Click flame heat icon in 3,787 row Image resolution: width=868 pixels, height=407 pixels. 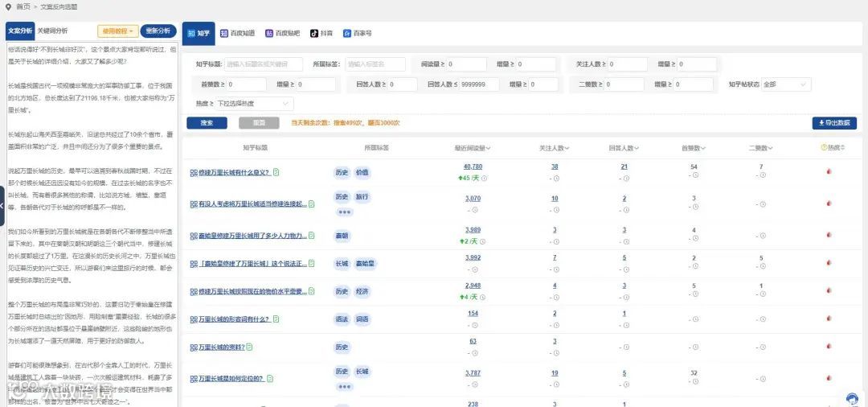[829, 378]
